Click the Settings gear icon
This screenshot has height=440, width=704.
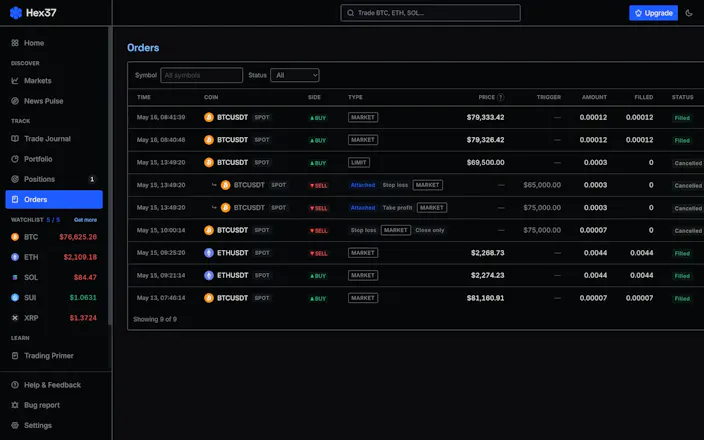pyautogui.click(x=15, y=426)
